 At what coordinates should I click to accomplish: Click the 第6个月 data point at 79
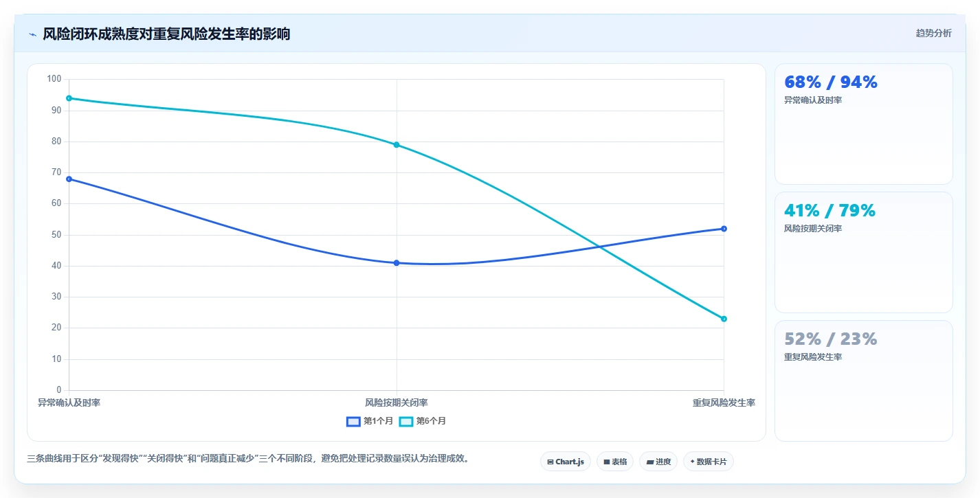tap(397, 144)
